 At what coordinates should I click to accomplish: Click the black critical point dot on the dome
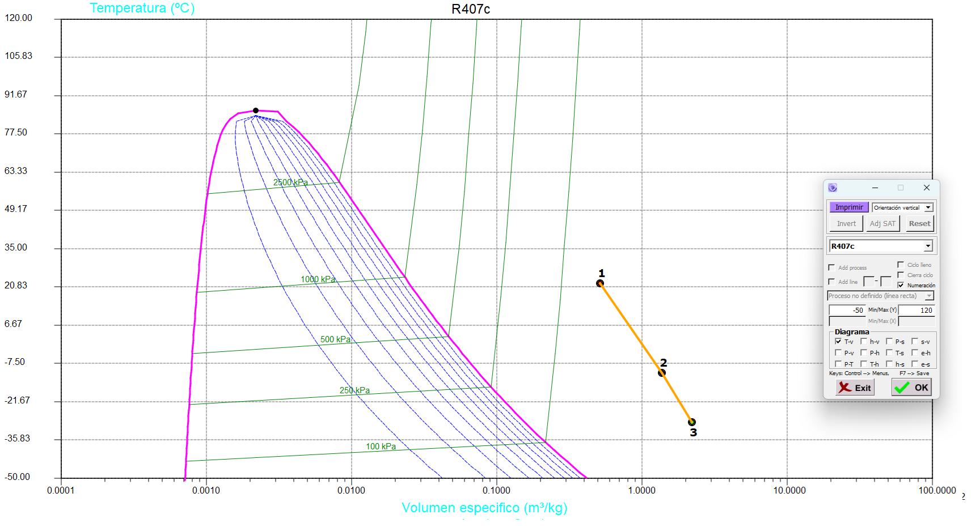tap(256, 110)
